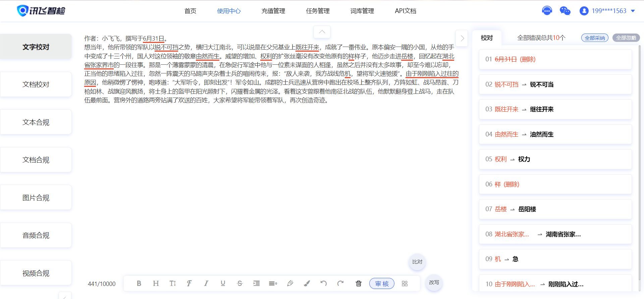Screen dimensions: 644x299
Task: Select the 锐不可挡 correction suggestion
Action: coord(555,84)
